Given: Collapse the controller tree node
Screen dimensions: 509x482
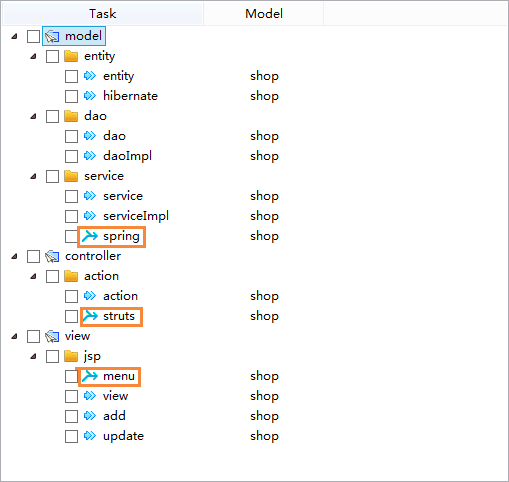Looking at the screenshot, I should 14,256.
